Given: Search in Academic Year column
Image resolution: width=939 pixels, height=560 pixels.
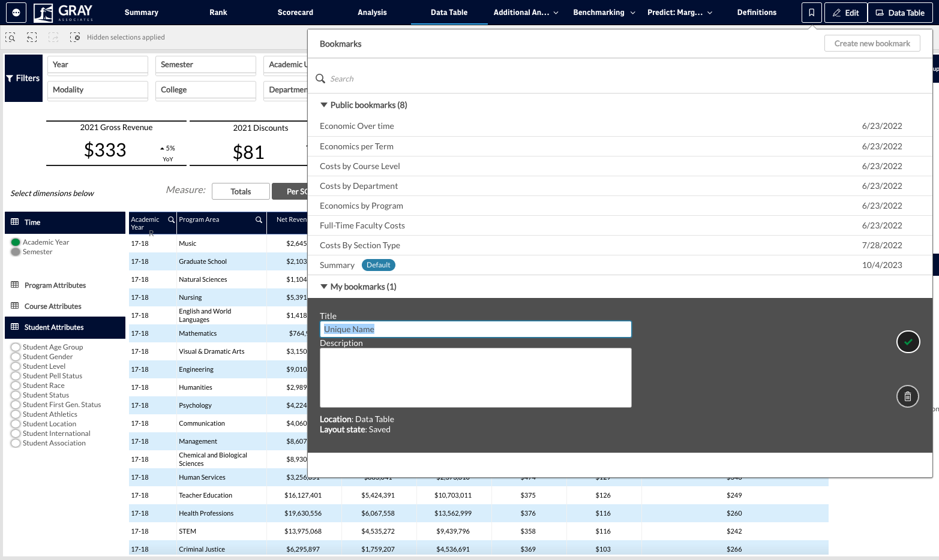Looking at the screenshot, I should [x=171, y=219].
